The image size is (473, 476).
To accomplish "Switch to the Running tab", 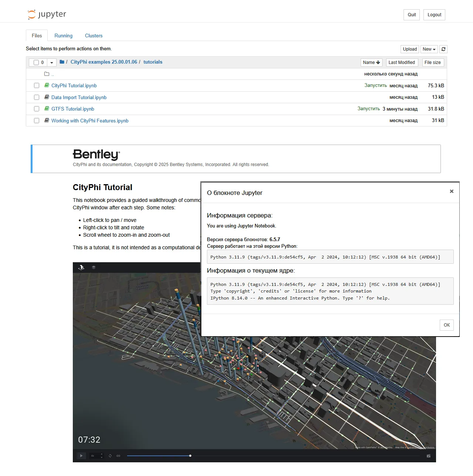I will click(x=64, y=36).
